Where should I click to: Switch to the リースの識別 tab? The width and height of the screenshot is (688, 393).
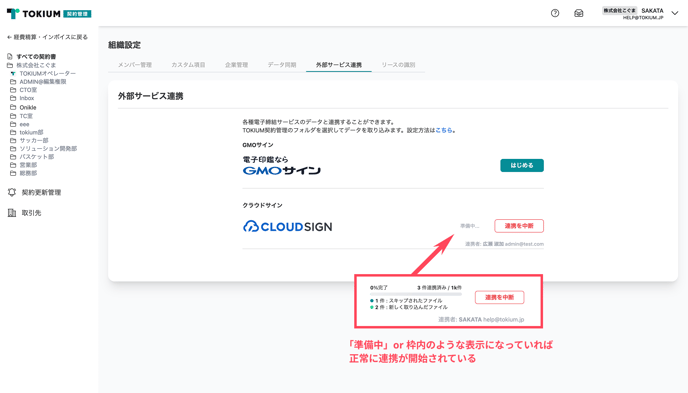pos(398,65)
